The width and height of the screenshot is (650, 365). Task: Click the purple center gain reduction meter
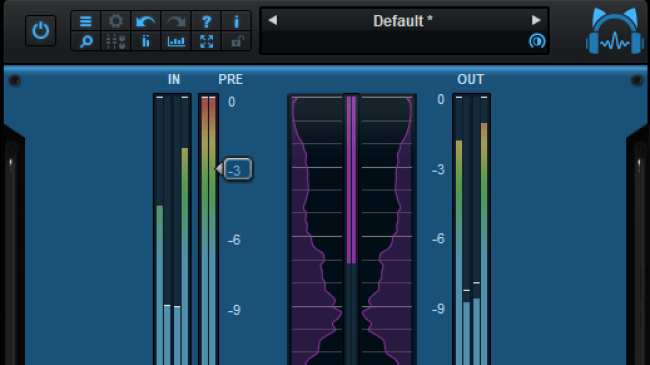coord(351,180)
